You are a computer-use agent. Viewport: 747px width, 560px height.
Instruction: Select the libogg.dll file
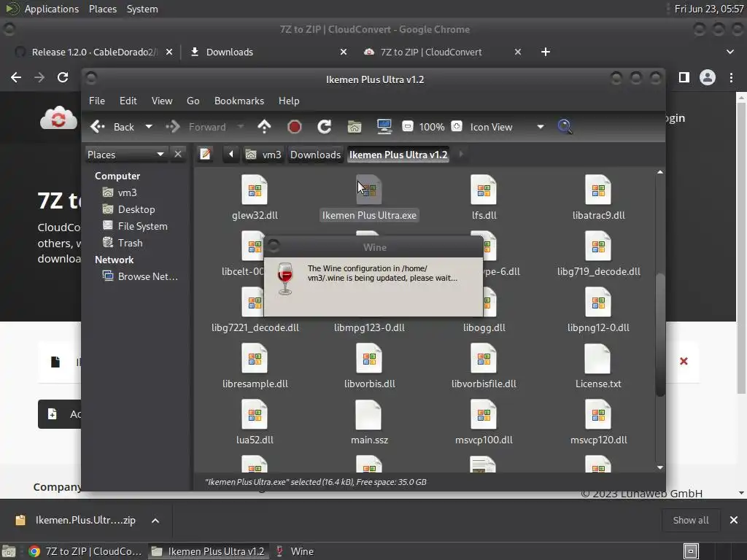484,327
